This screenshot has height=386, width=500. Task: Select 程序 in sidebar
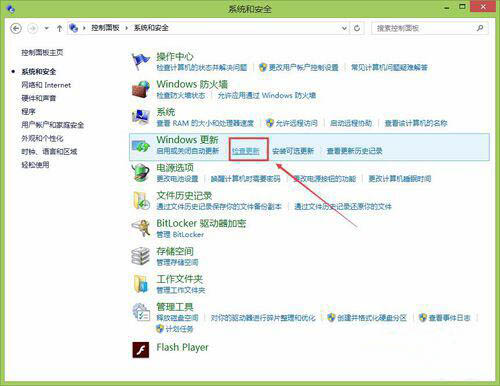pyautogui.click(x=28, y=111)
